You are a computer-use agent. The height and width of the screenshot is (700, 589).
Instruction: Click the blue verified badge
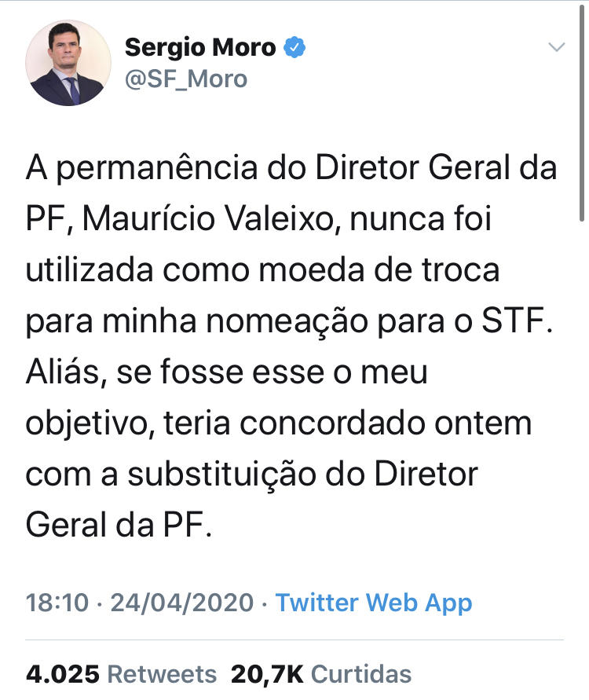coord(294,48)
